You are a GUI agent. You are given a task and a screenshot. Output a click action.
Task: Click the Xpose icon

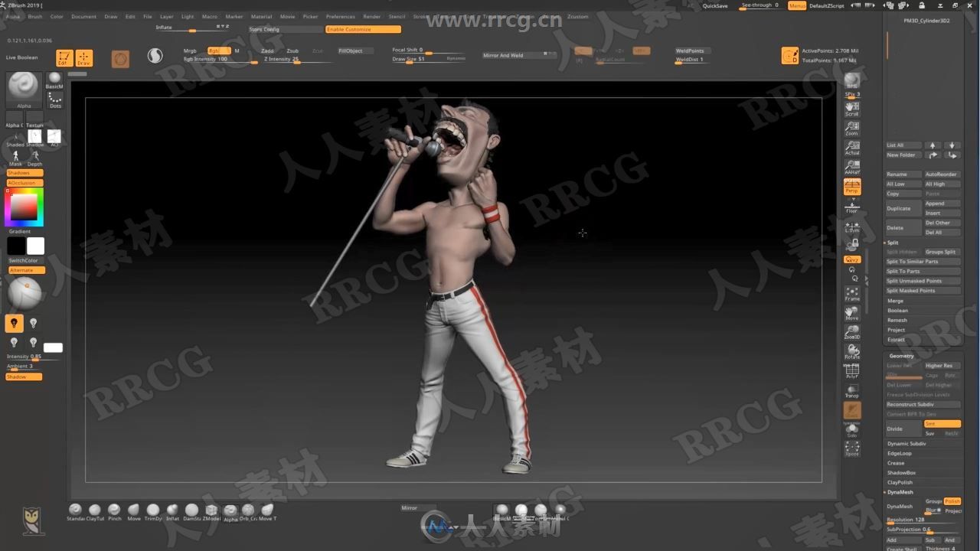coord(852,448)
